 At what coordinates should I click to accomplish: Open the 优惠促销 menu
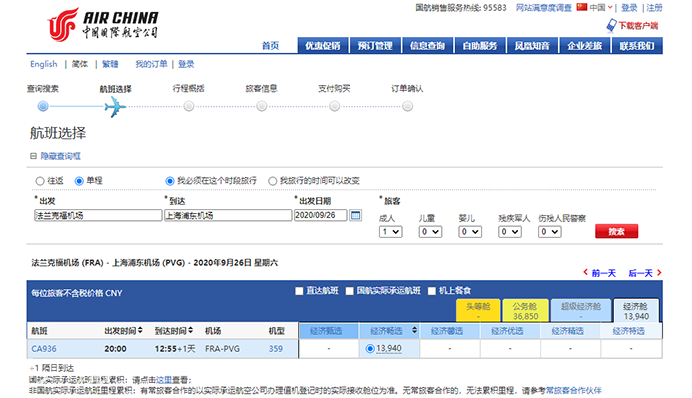323,45
